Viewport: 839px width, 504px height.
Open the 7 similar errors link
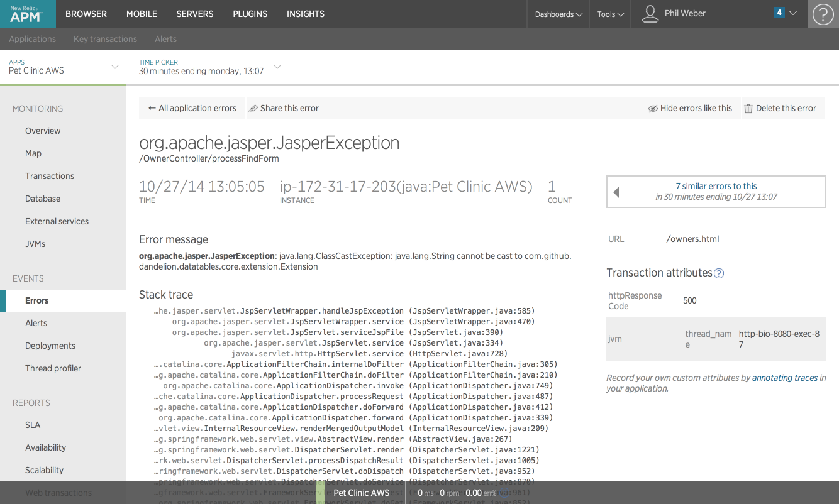point(716,186)
